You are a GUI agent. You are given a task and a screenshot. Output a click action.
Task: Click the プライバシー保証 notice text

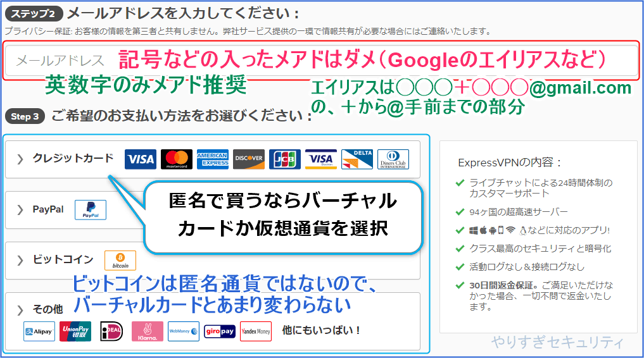(x=248, y=31)
